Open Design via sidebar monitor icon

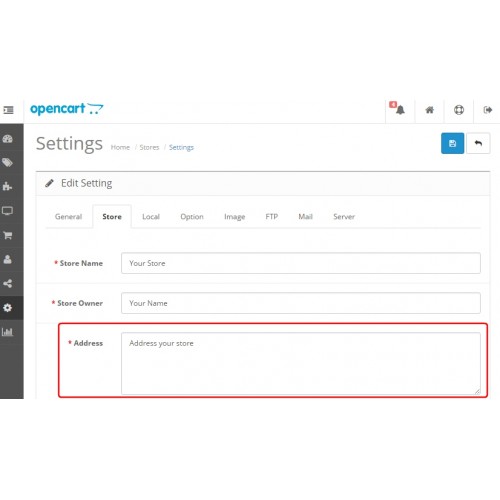[x=7, y=211]
